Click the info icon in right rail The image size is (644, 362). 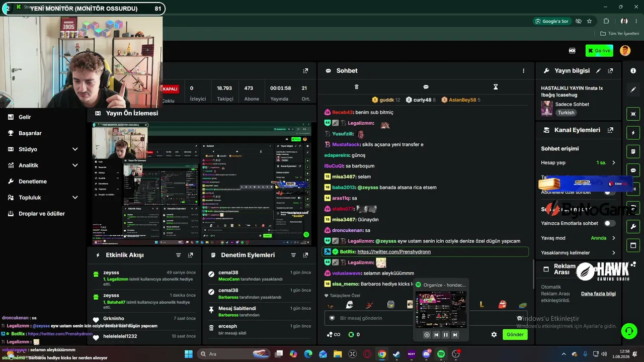tap(633, 71)
